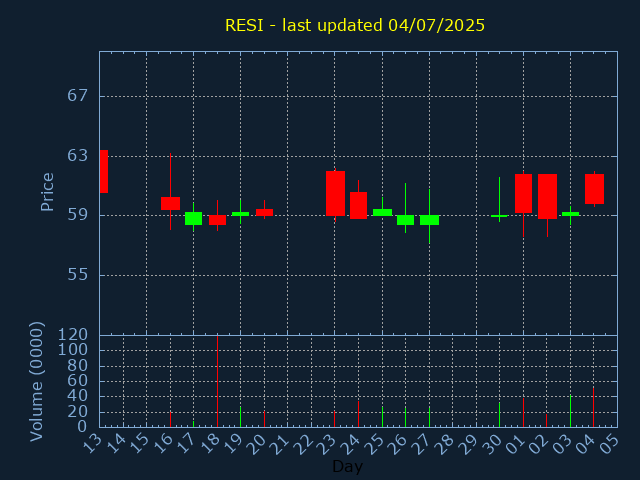Image resolution: width=640 pixels, height=480 pixels.
Task: Click day label 30 on x-axis
Action: point(495,444)
